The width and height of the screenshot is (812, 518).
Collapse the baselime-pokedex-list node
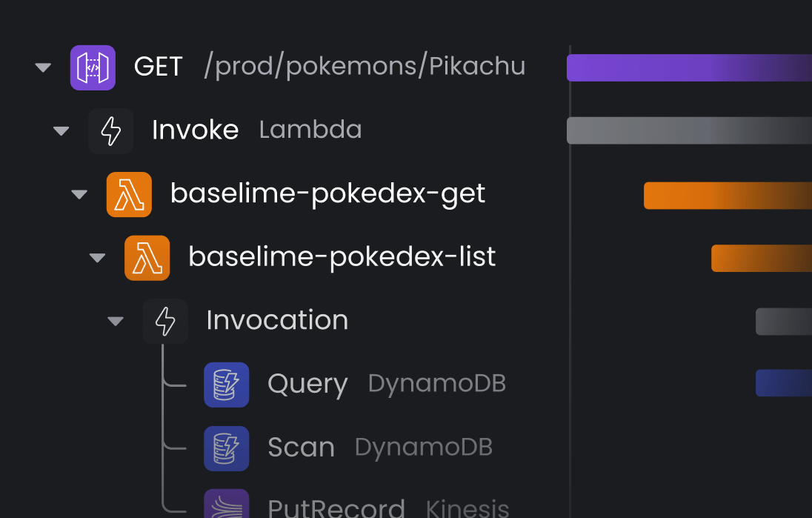pyautogui.click(x=97, y=258)
